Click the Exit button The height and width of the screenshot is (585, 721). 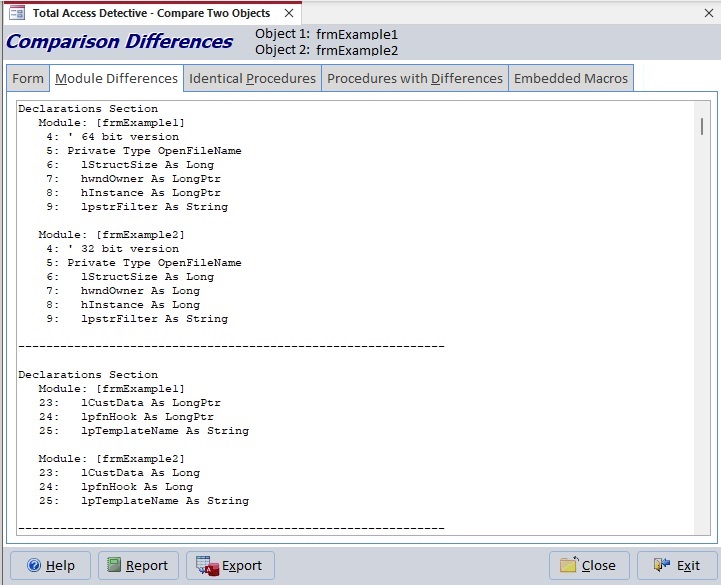pyautogui.click(x=677, y=565)
